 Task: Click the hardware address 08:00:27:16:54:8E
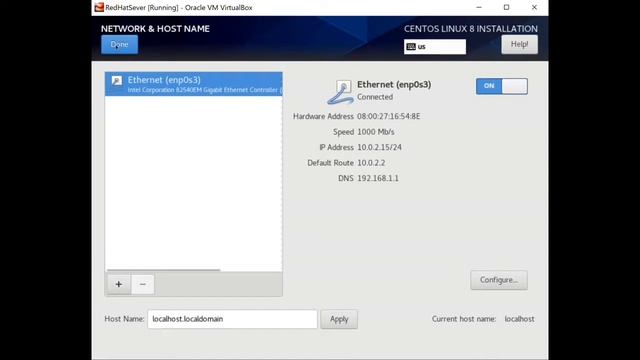[x=389, y=116]
